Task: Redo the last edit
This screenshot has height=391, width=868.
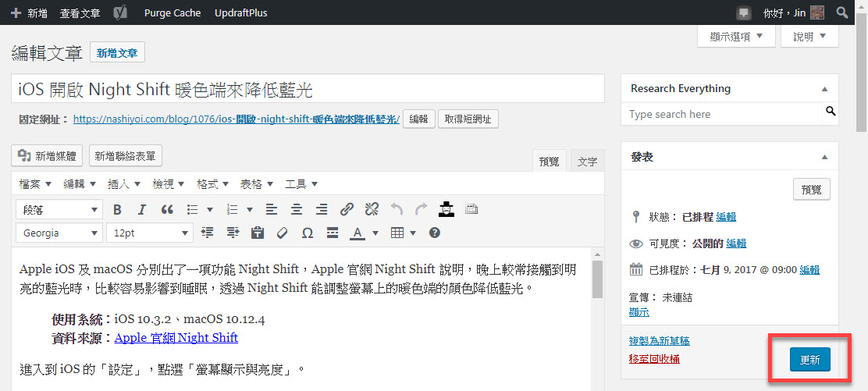Action: coord(422,209)
